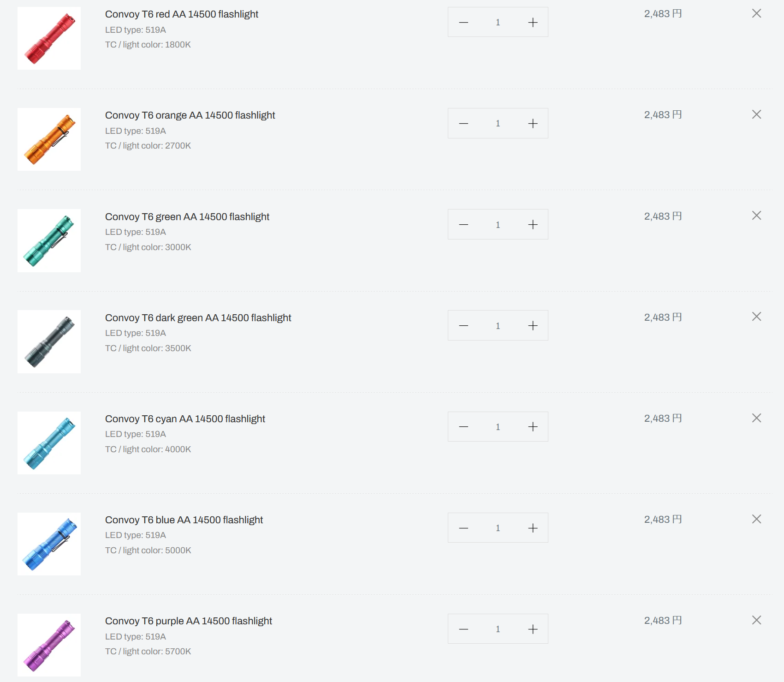Decrease quantity of blue Convoy T6 flashlight
The height and width of the screenshot is (682, 784).
(463, 528)
